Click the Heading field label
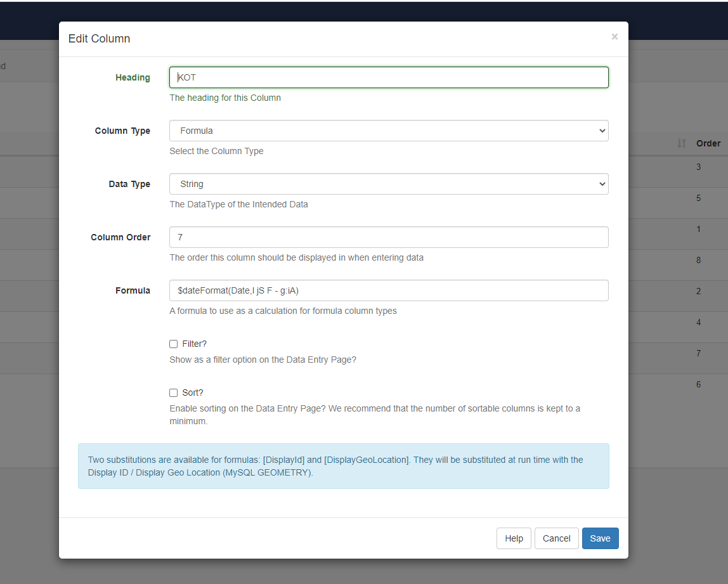Screen dimensions: 728x584 (133, 77)
